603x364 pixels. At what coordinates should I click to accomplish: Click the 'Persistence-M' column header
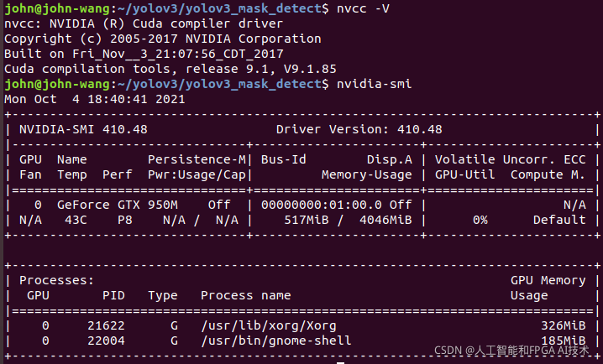click(x=197, y=159)
